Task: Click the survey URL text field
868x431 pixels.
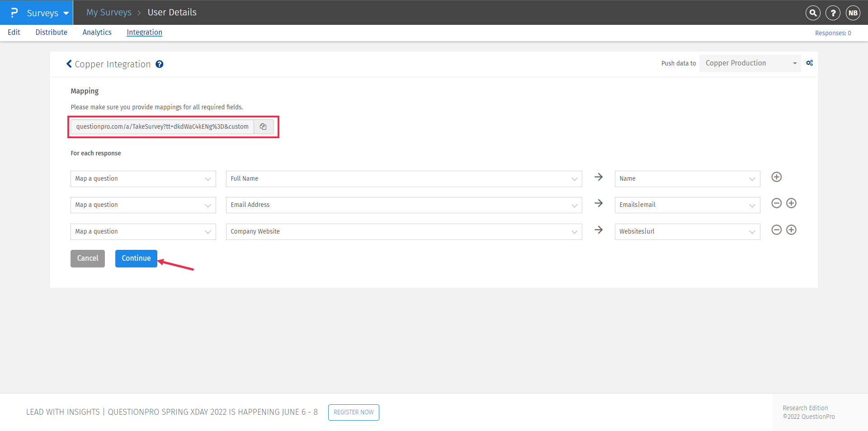Action: (x=162, y=127)
